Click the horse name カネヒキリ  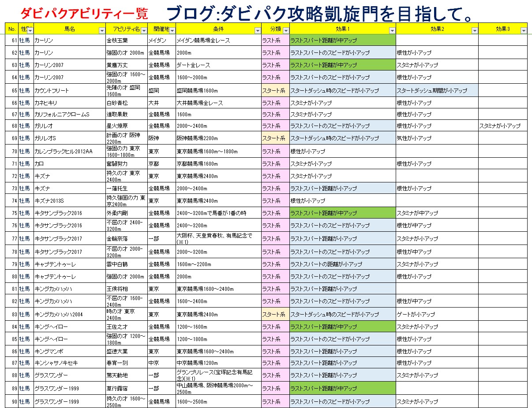click(46, 103)
